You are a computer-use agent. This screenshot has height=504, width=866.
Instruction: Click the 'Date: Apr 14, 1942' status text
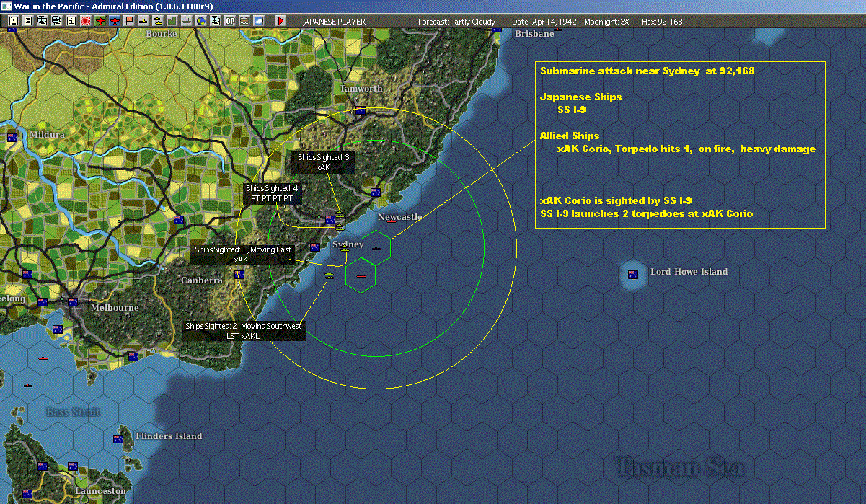544,22
